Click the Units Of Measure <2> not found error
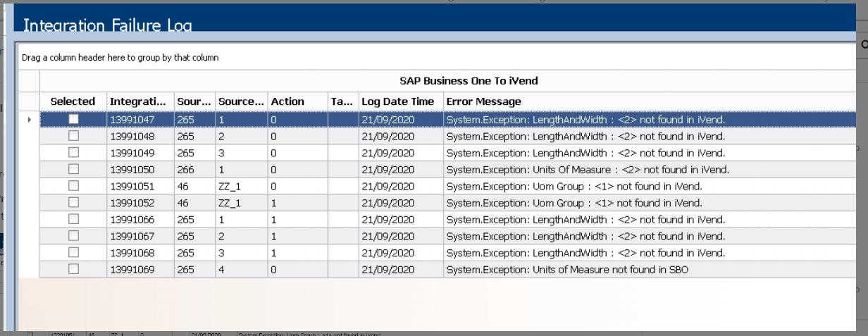This screenshot has width=868, height=336. click(x=588, y=170)
